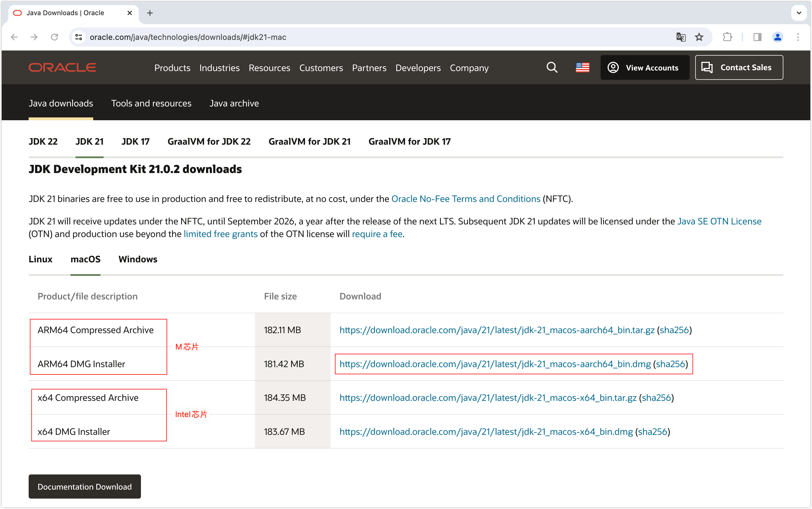Open the browser extensions icon
This screenshot has width=812, height=509.
(x=727, y=37)
